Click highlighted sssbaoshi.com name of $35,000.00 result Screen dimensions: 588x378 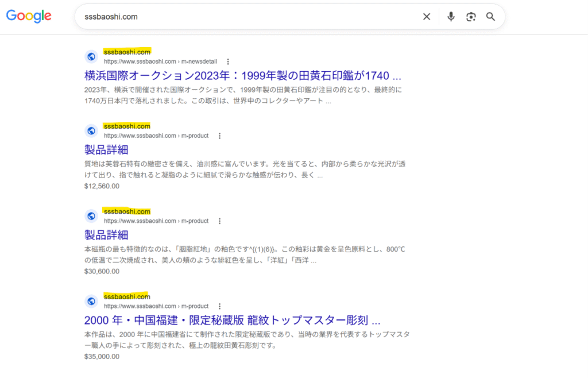(127, 296)
